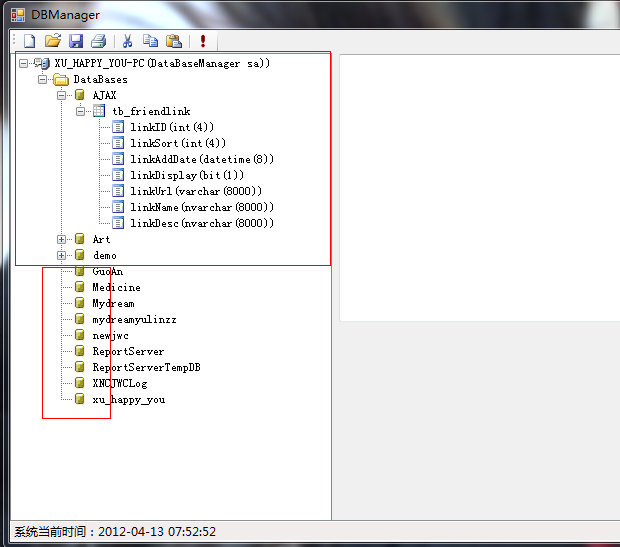620x547 pixels.
Task: Expand the demo database node
Action: point(61,256)
